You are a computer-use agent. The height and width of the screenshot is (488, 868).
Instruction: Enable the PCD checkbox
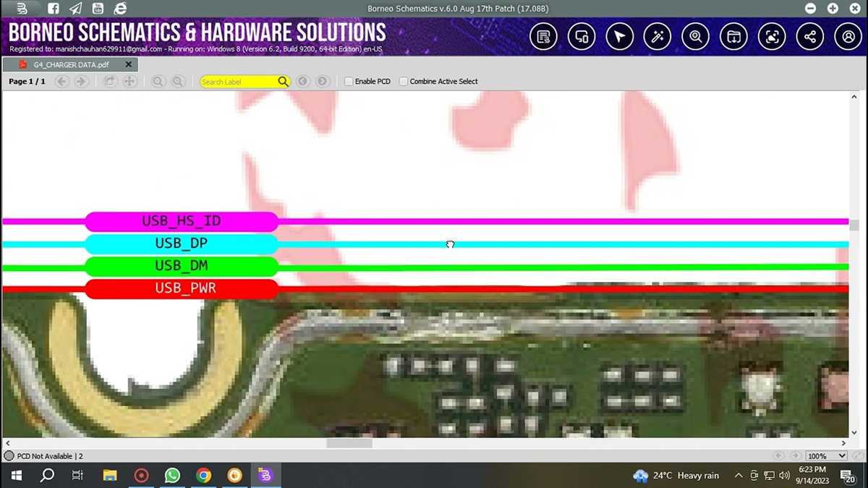click(x=349, y=82)
